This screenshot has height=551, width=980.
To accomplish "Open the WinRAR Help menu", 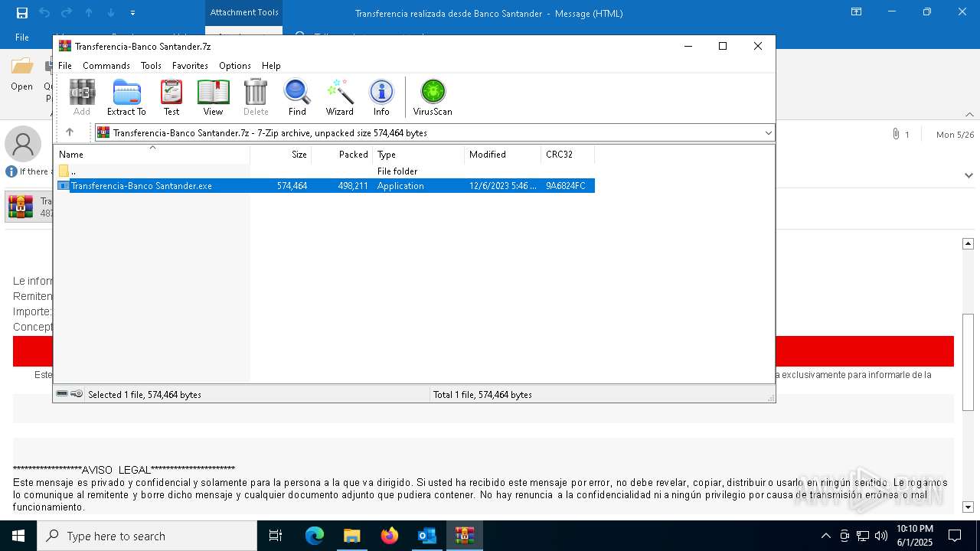I will coord(271,66).
